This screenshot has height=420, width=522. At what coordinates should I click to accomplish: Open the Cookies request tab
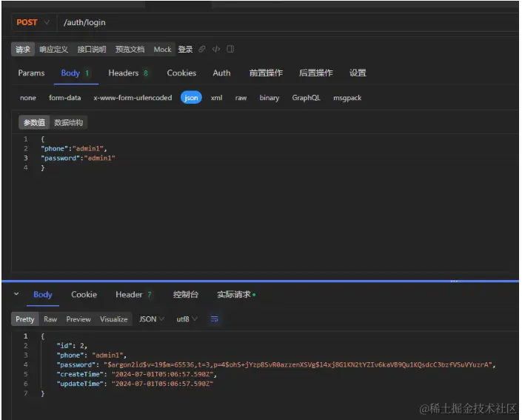click(x=181, y=73)
